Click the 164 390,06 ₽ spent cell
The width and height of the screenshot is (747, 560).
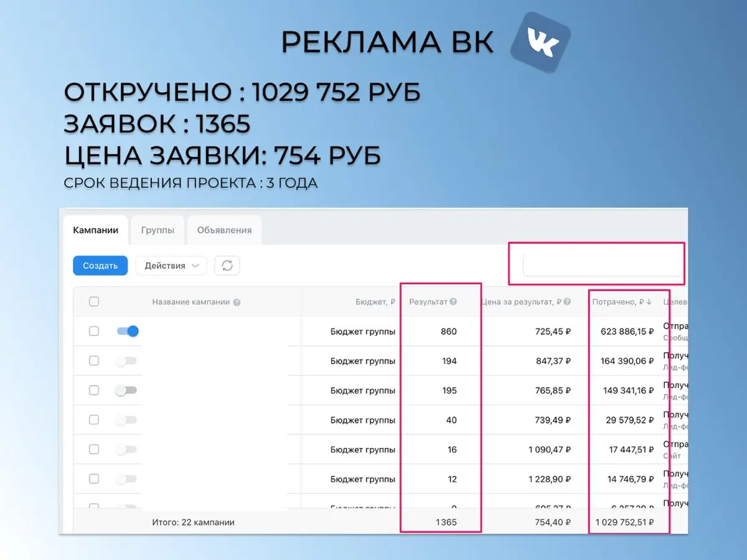coord(627,361)
